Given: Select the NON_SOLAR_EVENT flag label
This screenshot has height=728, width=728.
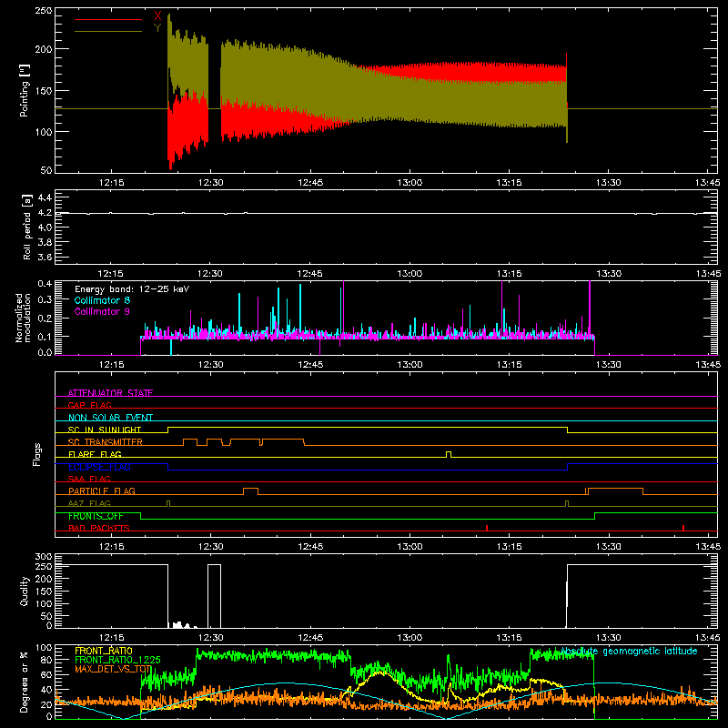Looking at the screenshot, I should 110,418.
